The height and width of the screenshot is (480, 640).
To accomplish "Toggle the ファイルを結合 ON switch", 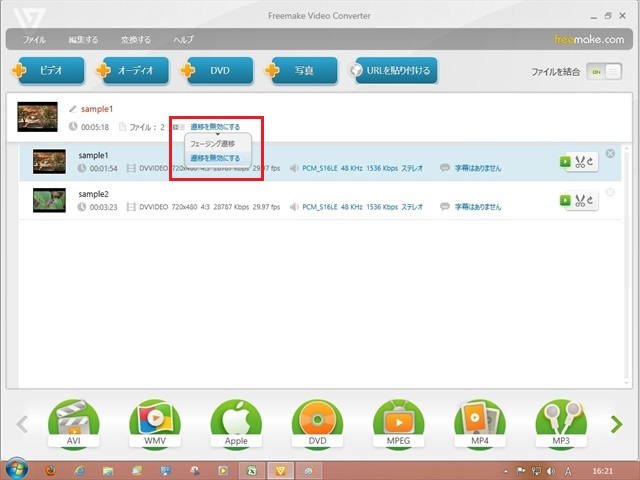I will point(605,72).
